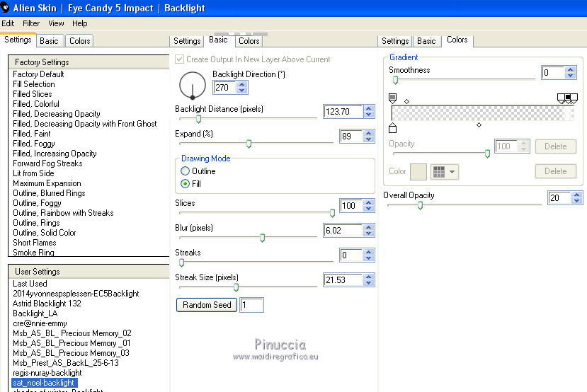The height and width of the screenshot is (392, 587).
Task: Select Outline, Rainbow with Streaks preset
Action: tap(63, 213)
